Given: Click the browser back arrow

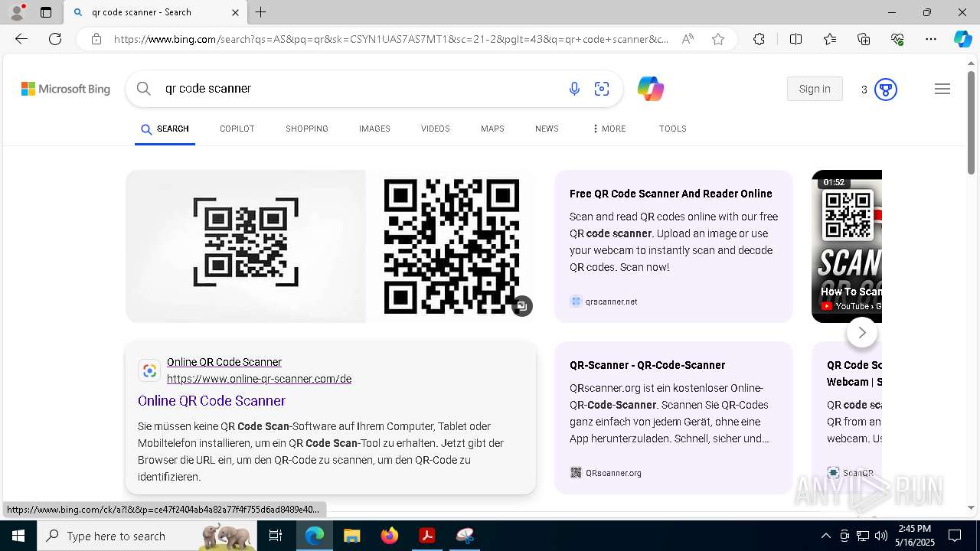Looking at the screenshot, I should point(21,39).
